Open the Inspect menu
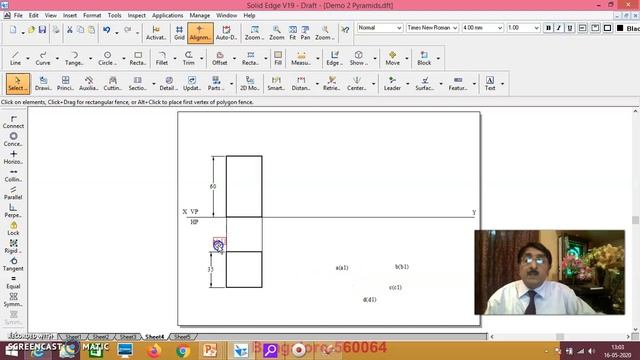This screenshot has height=360, width=640. (137, 16)
